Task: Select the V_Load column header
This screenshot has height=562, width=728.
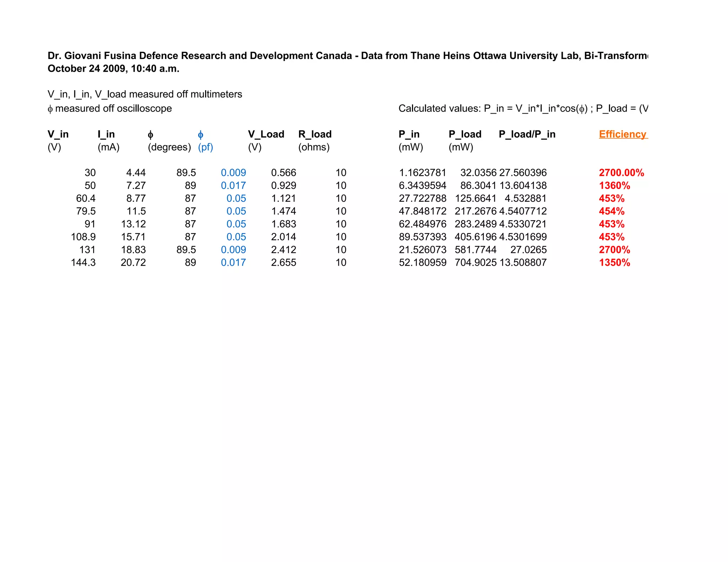Action: [266, 134]
